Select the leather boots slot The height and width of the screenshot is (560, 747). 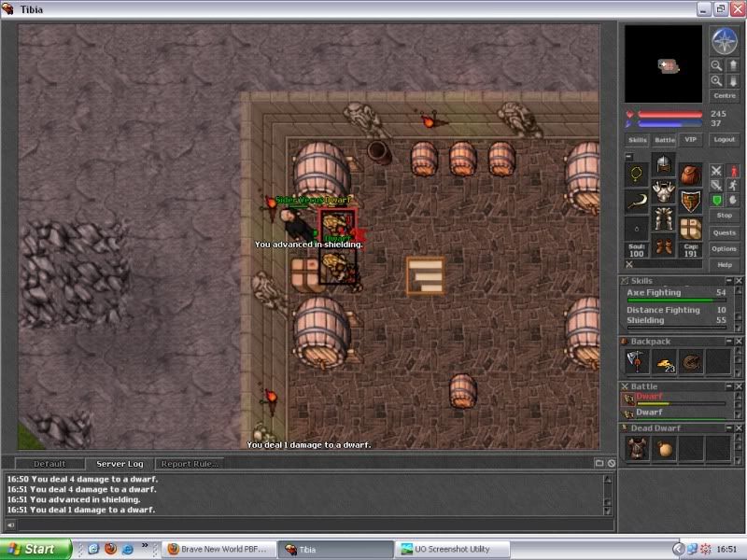click(x=663, y=246)
